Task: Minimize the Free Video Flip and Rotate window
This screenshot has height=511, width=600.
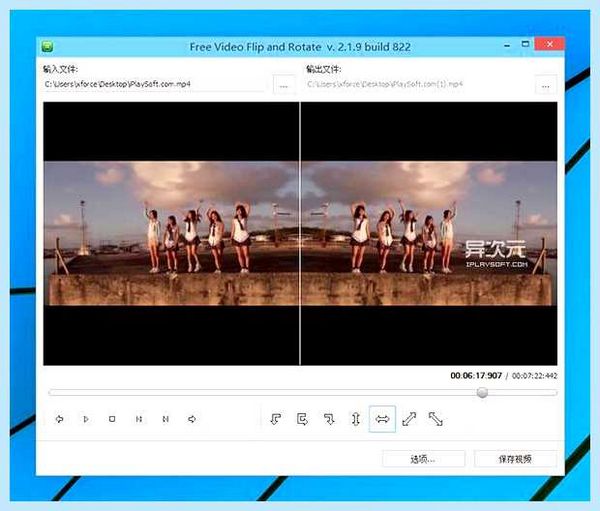Action: [x=507, y=45]
